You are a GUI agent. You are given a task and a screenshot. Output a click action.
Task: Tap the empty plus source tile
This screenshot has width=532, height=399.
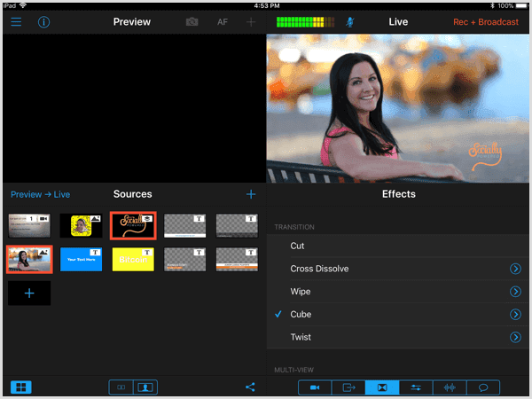[x=29, y=293]
